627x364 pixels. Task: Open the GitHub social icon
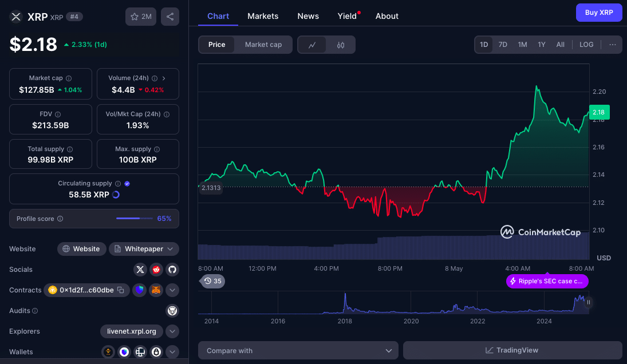point(172,270)
